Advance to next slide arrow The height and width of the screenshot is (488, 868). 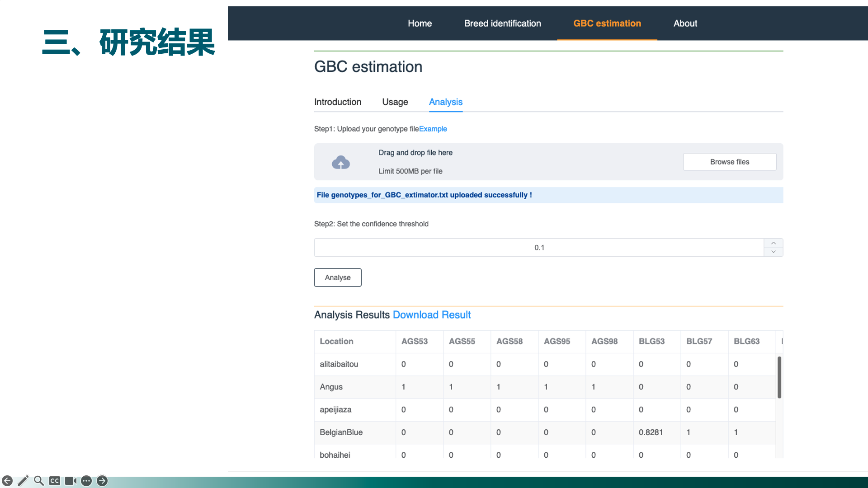[102, 481]
